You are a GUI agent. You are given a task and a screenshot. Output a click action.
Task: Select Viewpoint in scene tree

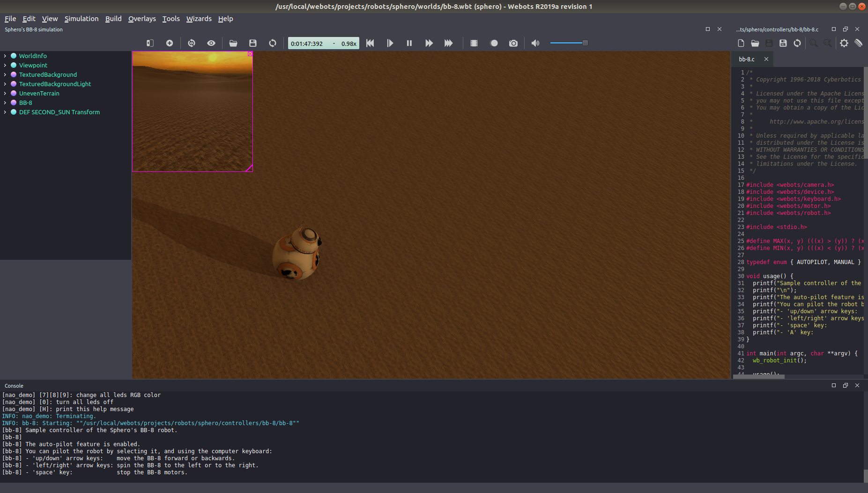coord(33,65)
